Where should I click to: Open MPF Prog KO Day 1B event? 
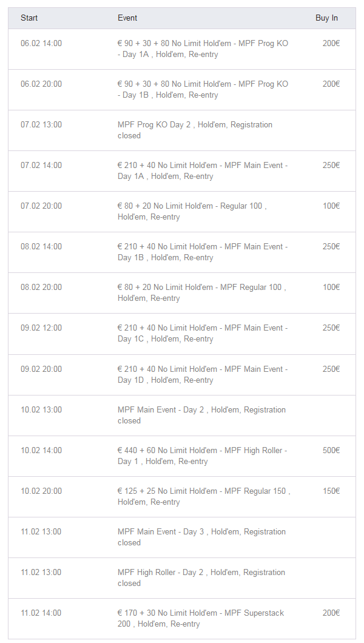click(203, 90)
